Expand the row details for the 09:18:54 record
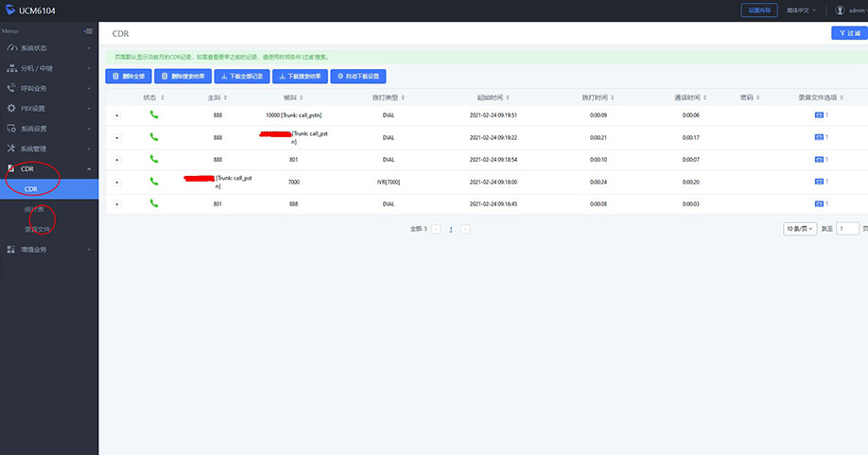The height and width of the screenshot is (455, 868). click(x=117, y=160)
